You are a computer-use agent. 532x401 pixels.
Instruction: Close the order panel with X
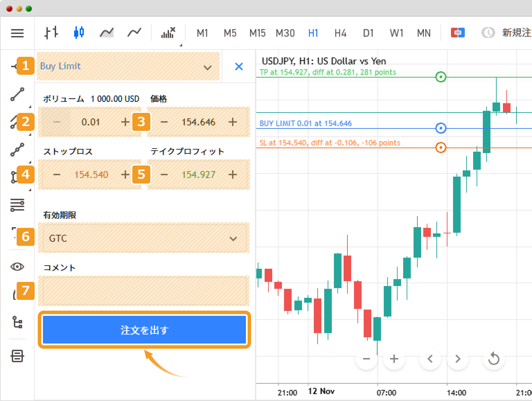click(239, 66)
